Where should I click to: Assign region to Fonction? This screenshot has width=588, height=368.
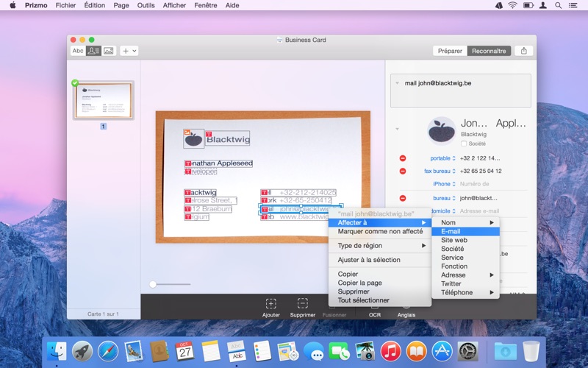tap(465, 266)
